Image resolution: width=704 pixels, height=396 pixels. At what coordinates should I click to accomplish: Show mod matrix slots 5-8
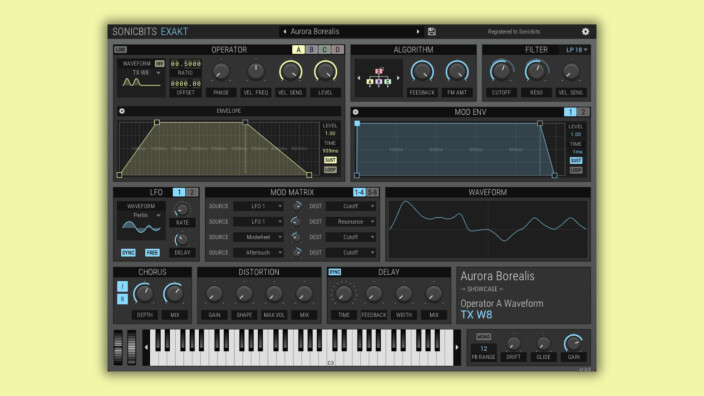373,192
